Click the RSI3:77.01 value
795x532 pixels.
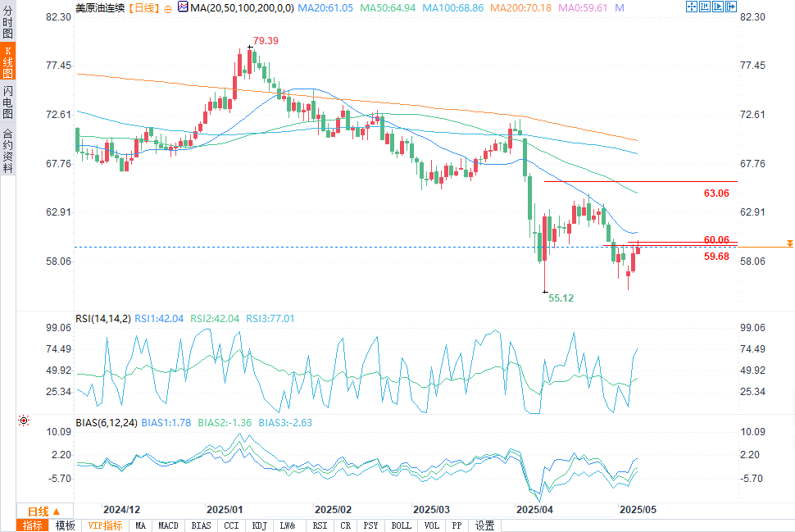click(270, 319)
